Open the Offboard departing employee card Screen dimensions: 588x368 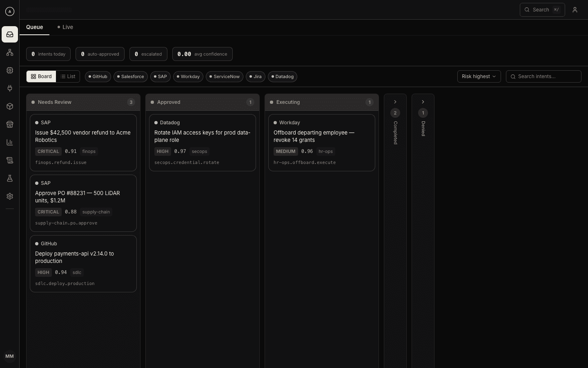[322, 143]
